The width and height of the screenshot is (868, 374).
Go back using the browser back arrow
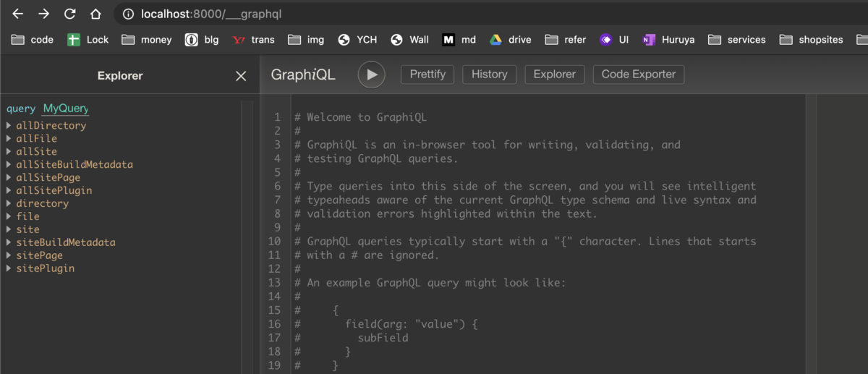pos(17,14)
